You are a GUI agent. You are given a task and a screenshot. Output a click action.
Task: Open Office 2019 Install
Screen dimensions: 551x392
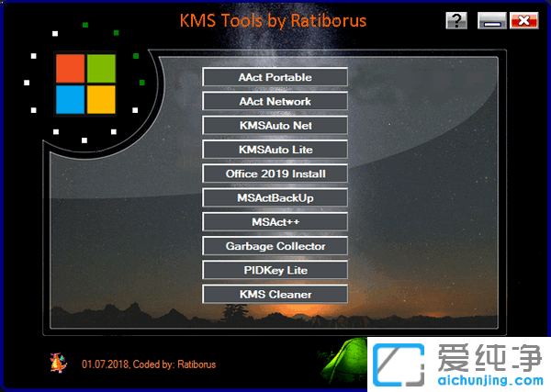point(275,174)
